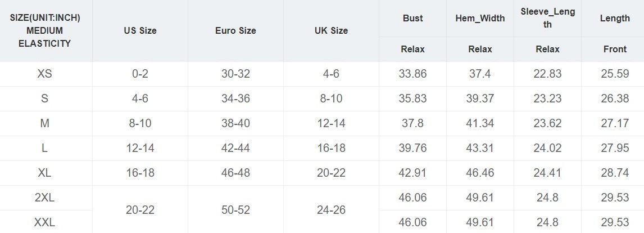Select the "Sleeve_Length" column header
644x233 pixels.
(547, 18)
